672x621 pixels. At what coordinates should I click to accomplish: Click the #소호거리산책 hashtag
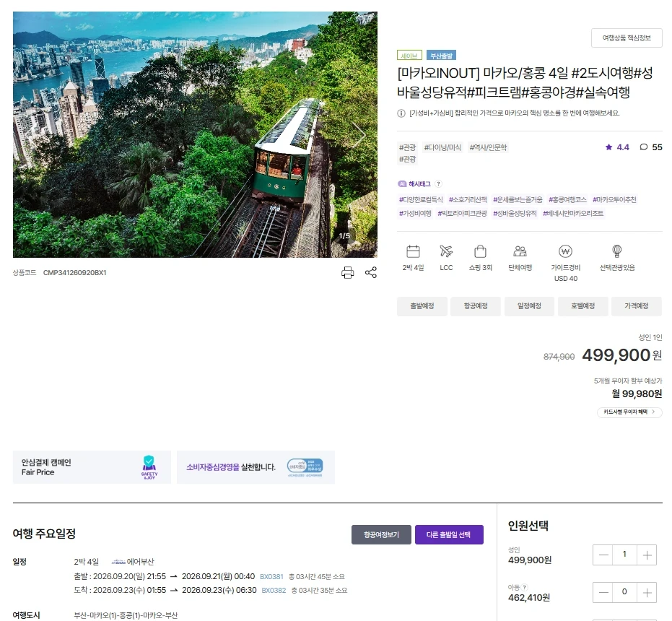(x=468, y=200)
